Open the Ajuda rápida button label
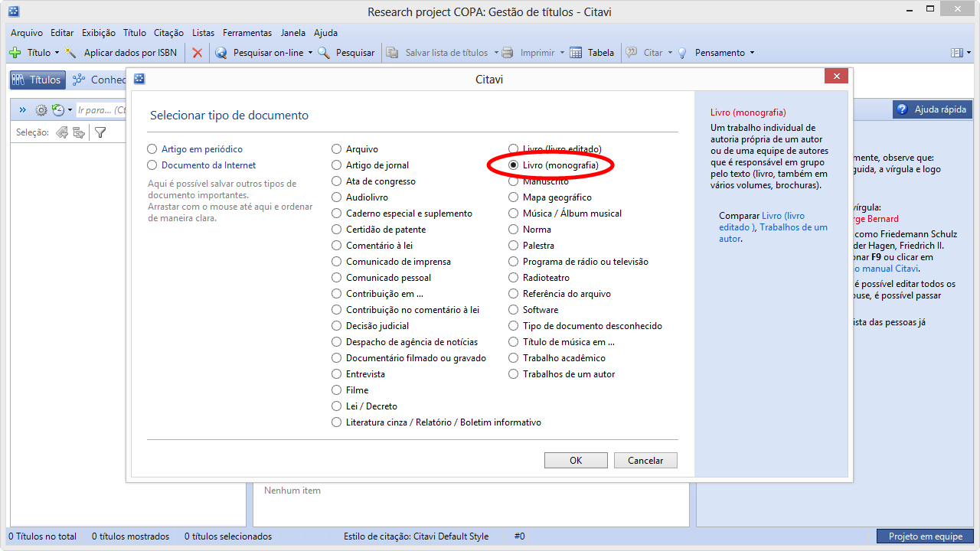The height and width of the screenshot is (551, 980). (x=940, y=109)
